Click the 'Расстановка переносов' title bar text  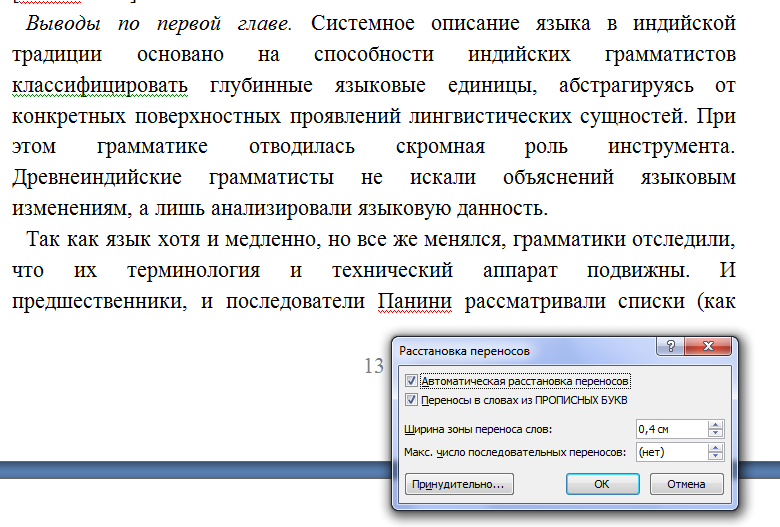pyautogui.click(x=464, y=351)
